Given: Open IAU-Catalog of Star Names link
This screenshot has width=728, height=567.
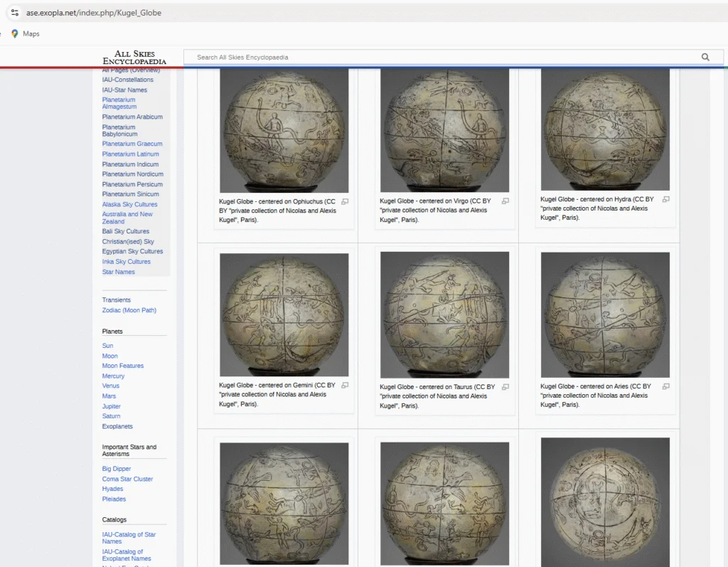Looking at the screenshot, I should click(x=129, y=538).
